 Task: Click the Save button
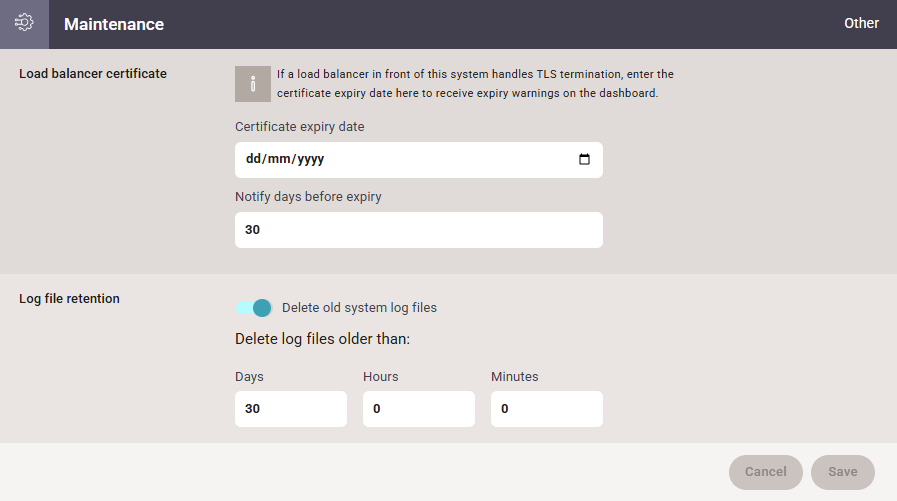click(x=843, y=472)
